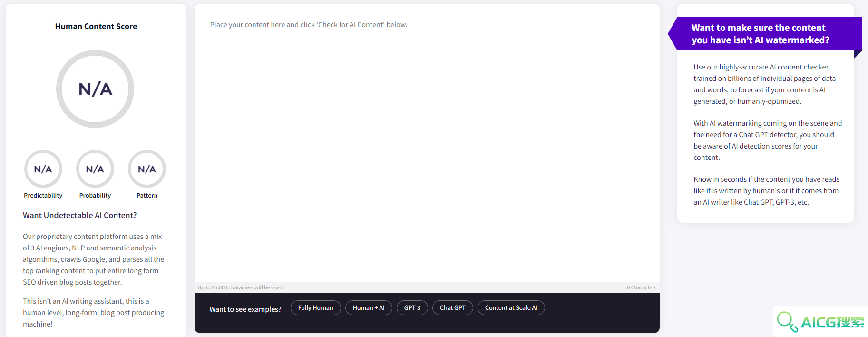Load the Content at Scale AI example

(x=511, y=308)
